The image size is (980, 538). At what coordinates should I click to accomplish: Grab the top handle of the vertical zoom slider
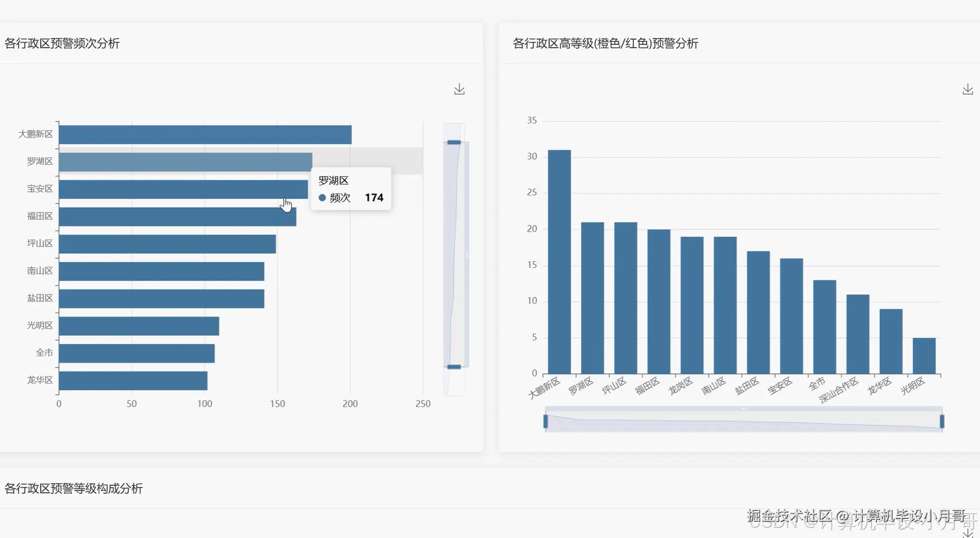pos(454,142)
